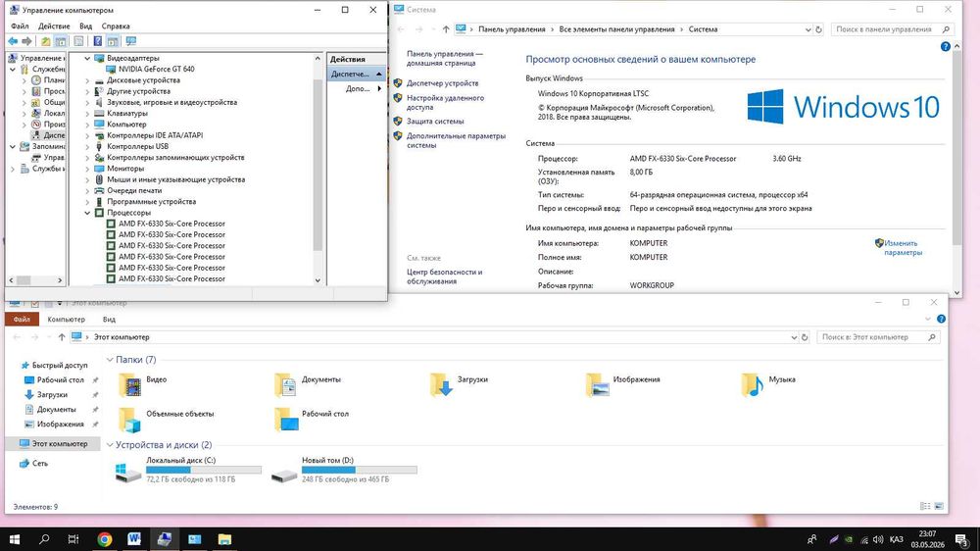The image size is (980, 551).
Task: Click Изменить параметры link
Action: 904,248
